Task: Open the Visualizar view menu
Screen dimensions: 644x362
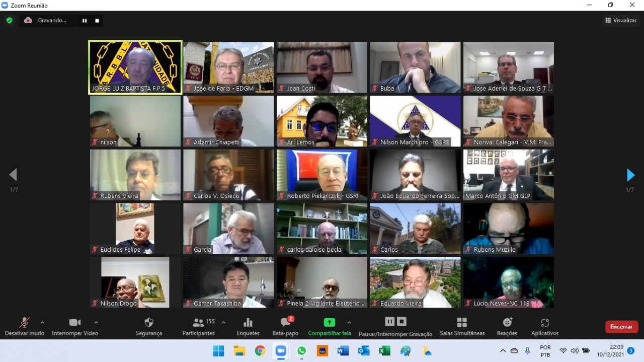Action: pyautogui.click(x=621, y=21)
